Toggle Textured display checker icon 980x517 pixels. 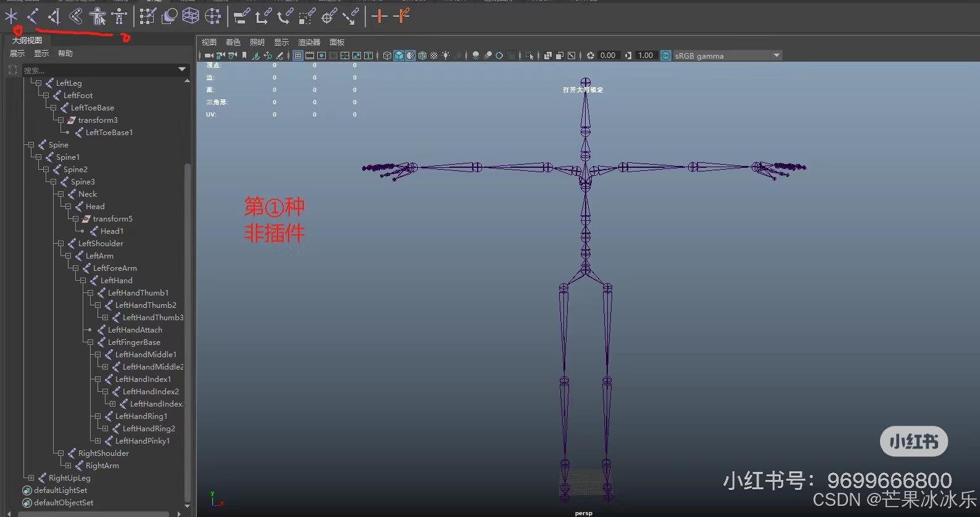coord(434,56)
